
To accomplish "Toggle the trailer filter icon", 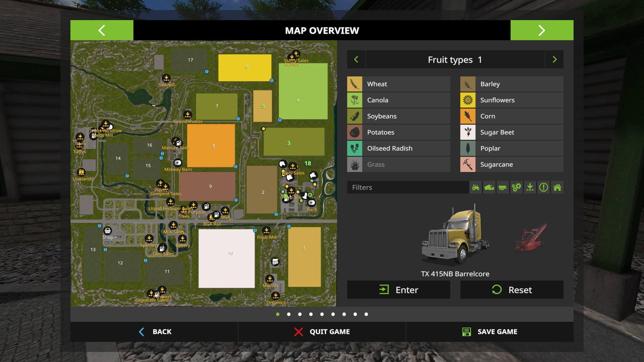I will click(502, 187).
